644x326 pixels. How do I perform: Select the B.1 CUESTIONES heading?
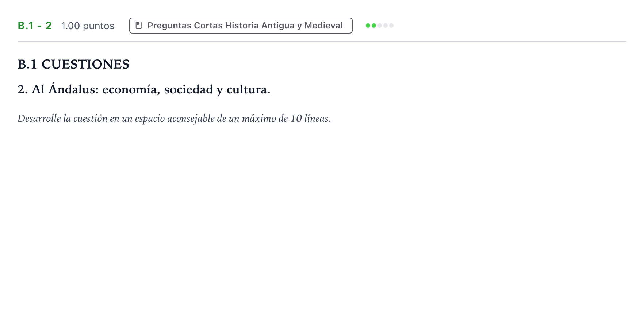point(73,64)
